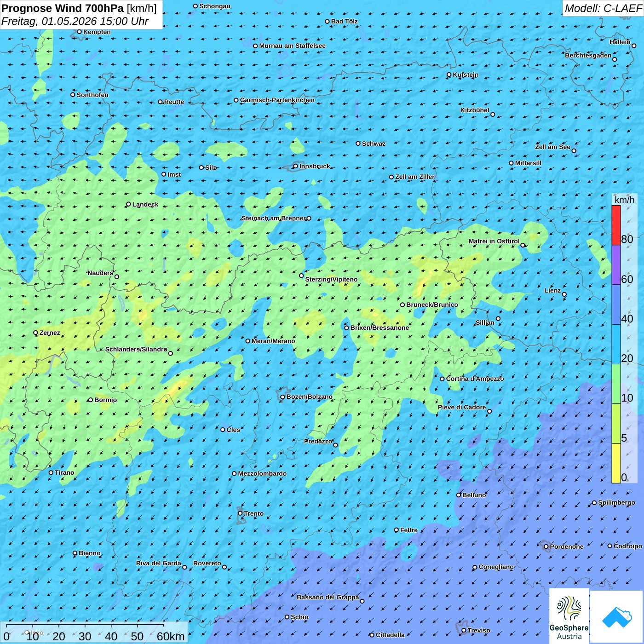
Task: Click the Hallein location dot
Action: [634, 46]
